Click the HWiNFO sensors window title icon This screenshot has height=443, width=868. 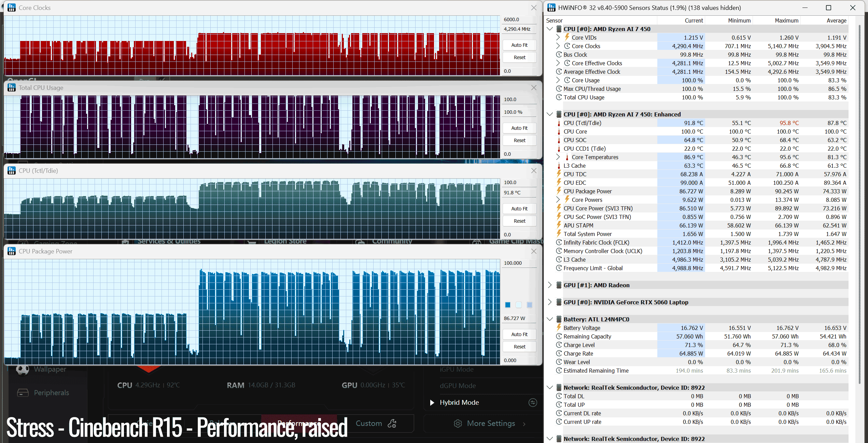551,8
